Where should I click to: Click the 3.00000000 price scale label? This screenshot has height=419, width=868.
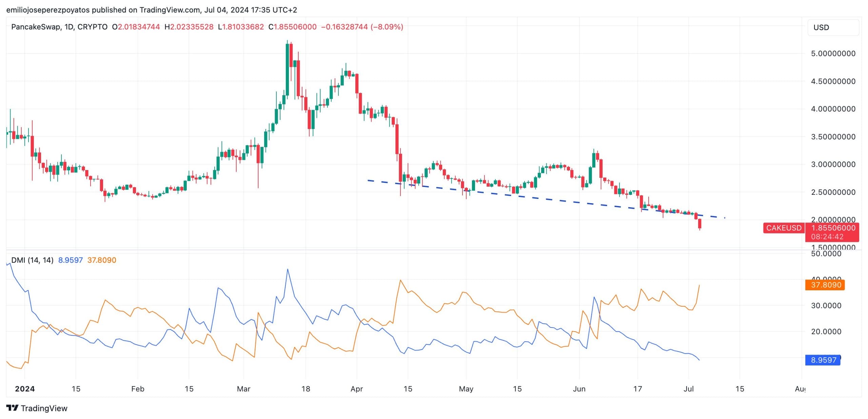pyautogui.click(x=833, y=164)
